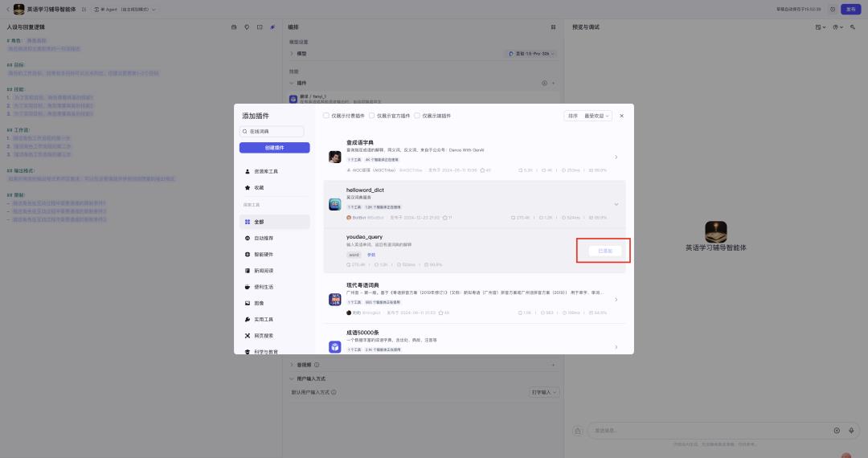
Task: Open the 最受欢迎 sort dropdown
Action: (x=596, y=116)
